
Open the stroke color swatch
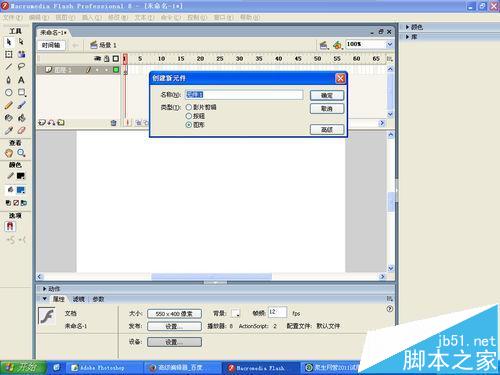point(21,176)
